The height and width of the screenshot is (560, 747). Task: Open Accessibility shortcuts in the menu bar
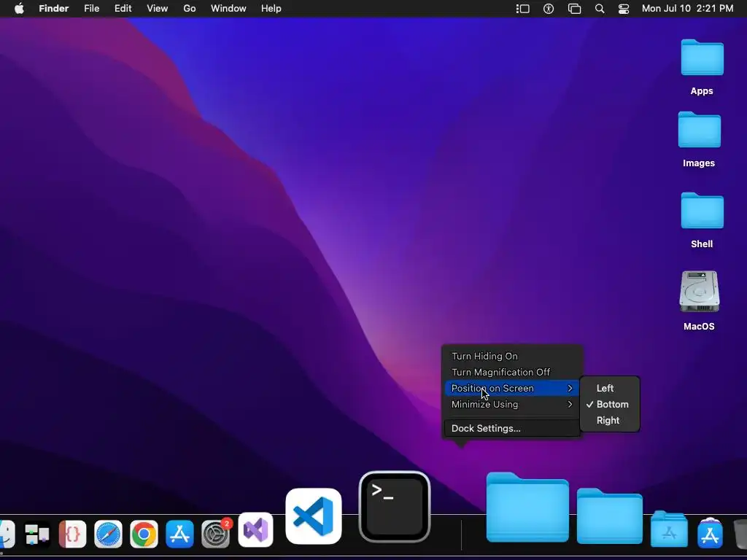coord(549,9)
